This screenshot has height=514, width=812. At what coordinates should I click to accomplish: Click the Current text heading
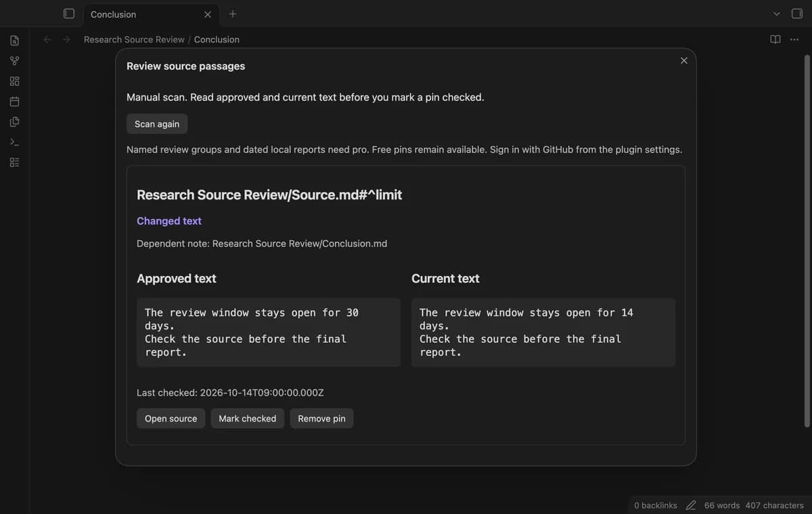(445, 279)
